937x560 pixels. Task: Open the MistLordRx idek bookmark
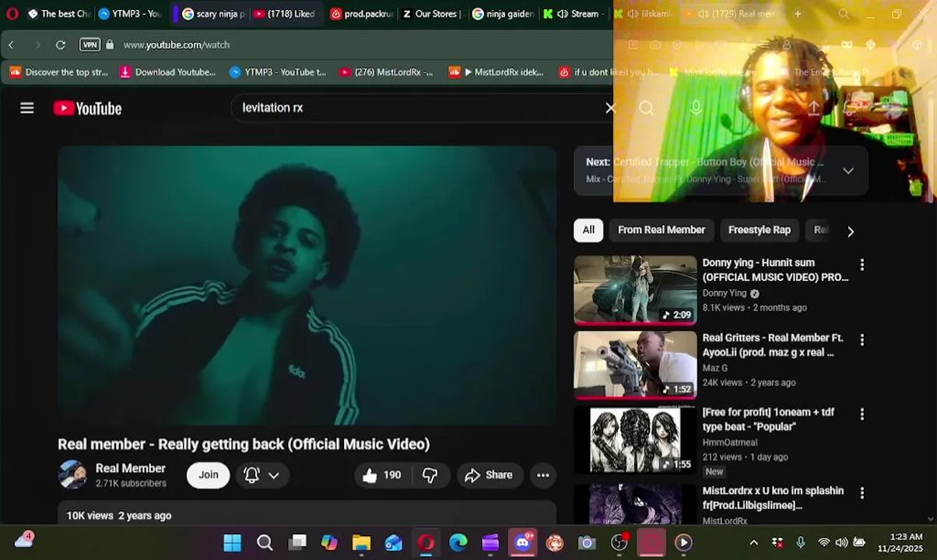pos(497,72)
